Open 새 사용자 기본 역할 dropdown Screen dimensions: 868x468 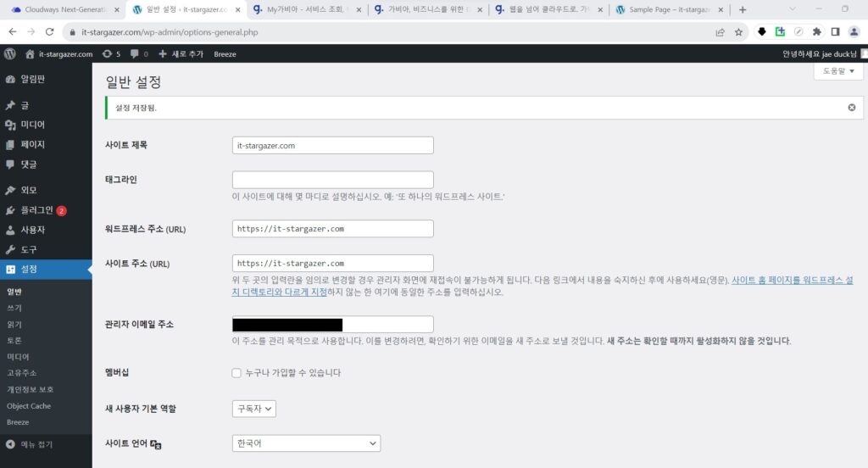click(254, 409)
